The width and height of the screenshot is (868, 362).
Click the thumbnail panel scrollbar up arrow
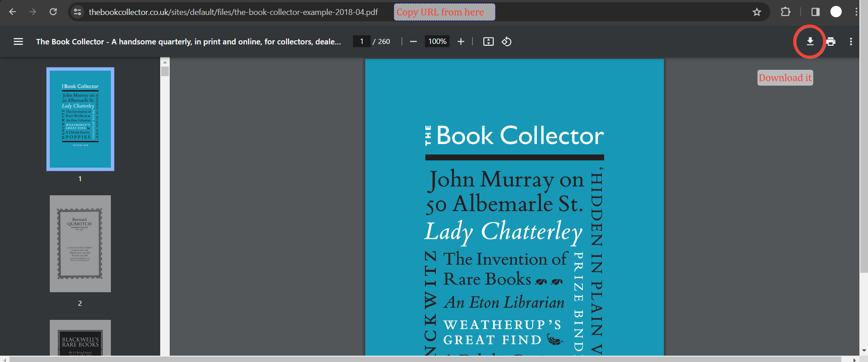pyautogui.click(x=165, y=62)
